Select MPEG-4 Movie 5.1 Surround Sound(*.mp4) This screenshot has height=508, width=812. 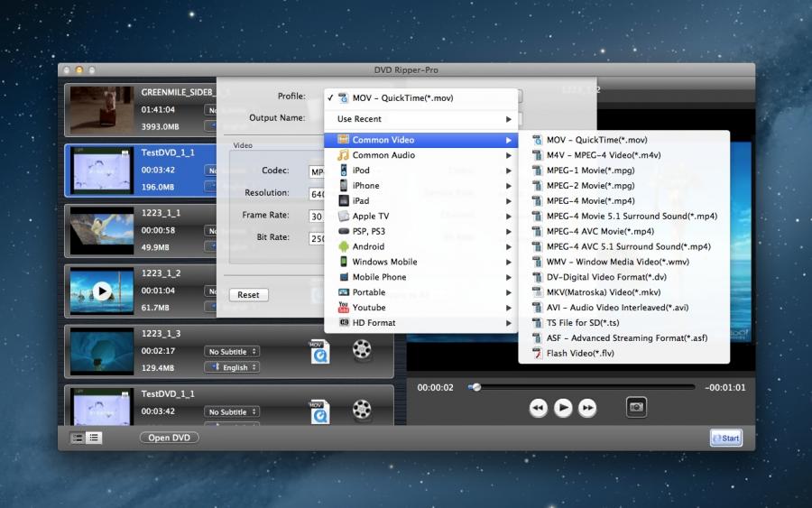click(x=624, y=216)
